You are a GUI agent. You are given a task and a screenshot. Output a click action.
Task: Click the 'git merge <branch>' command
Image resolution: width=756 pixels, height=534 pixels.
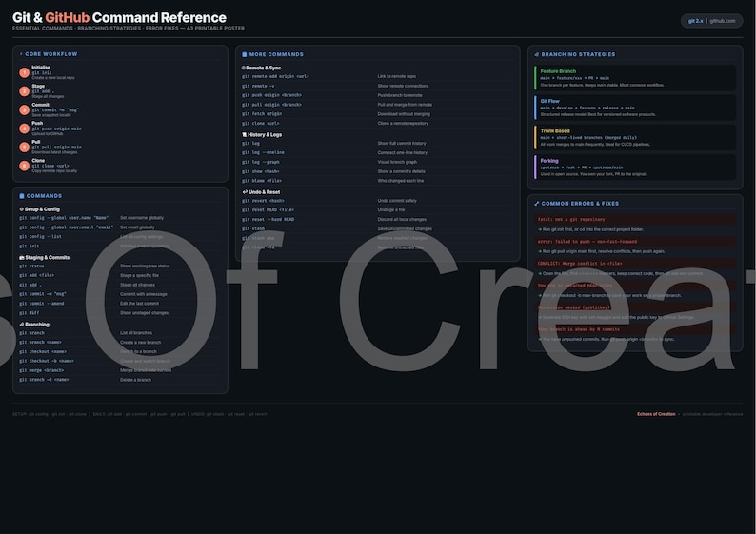point(42,370)
